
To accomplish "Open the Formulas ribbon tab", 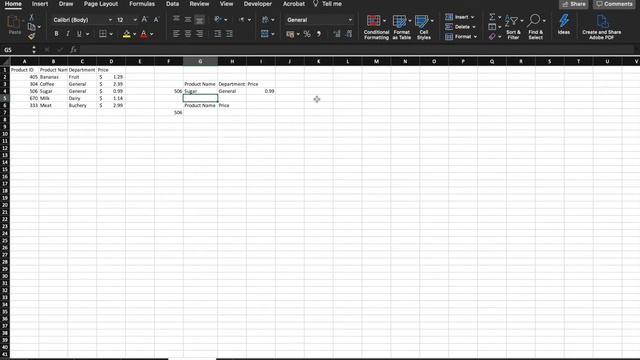I will click(142, 4).
